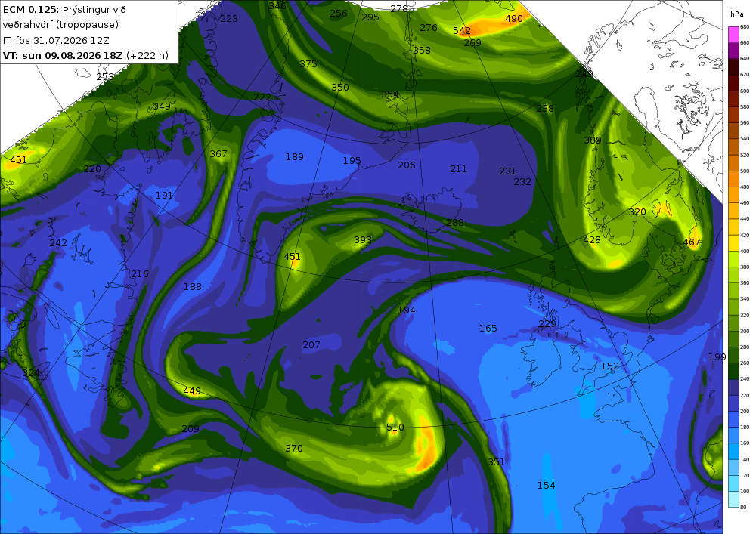
Task: Click the dark green legend swatch between 240 and 260
Action: (x=733, y=372)
